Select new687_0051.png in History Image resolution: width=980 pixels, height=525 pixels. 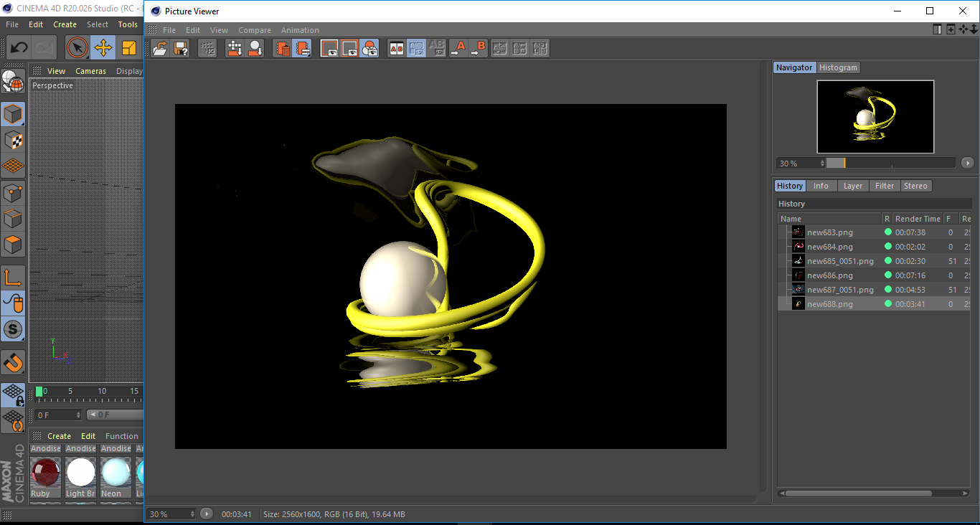tap(840, 290)
